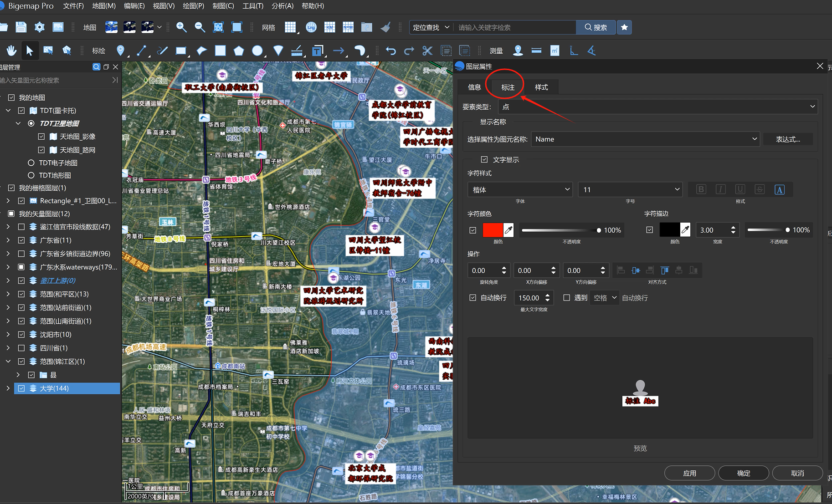Open the 地图(M) menu
Image resolution: width=832 pixels, height=504 pixels.
104,6
